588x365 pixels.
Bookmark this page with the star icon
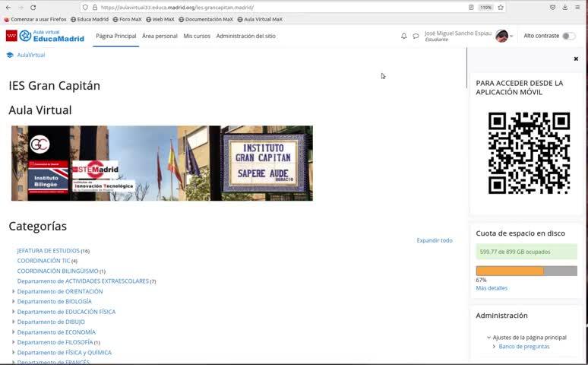[x=501, y=8]
